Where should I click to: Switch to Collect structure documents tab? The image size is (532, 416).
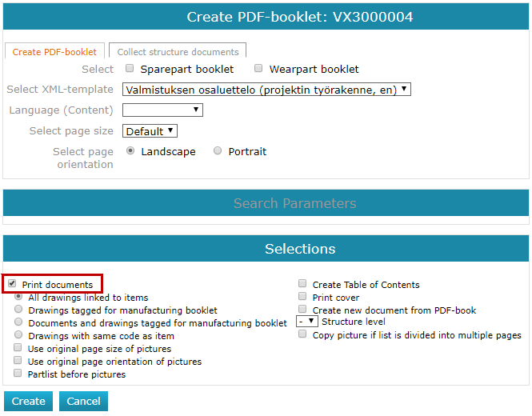[x=178, y=50]
